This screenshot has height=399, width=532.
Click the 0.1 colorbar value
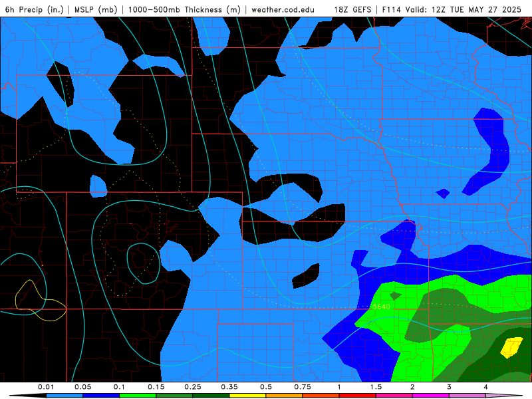[x=119, y=387]
